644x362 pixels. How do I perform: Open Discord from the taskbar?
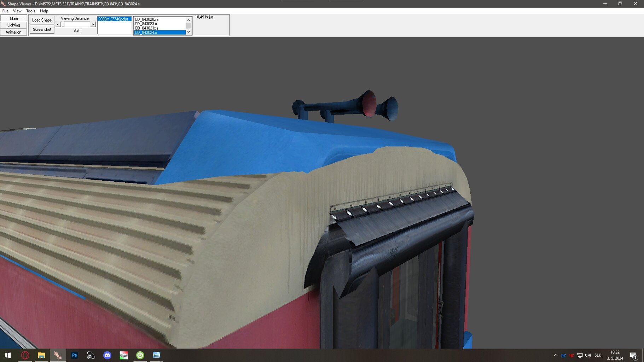click(x=107, y=355)
